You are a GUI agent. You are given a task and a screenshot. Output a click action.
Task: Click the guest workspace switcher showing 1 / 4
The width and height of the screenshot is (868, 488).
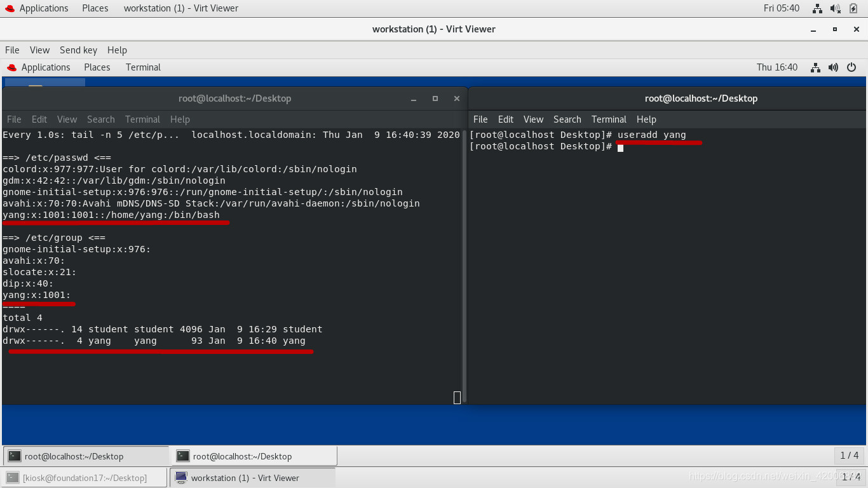pyautogui.click(x=849, y=456)
